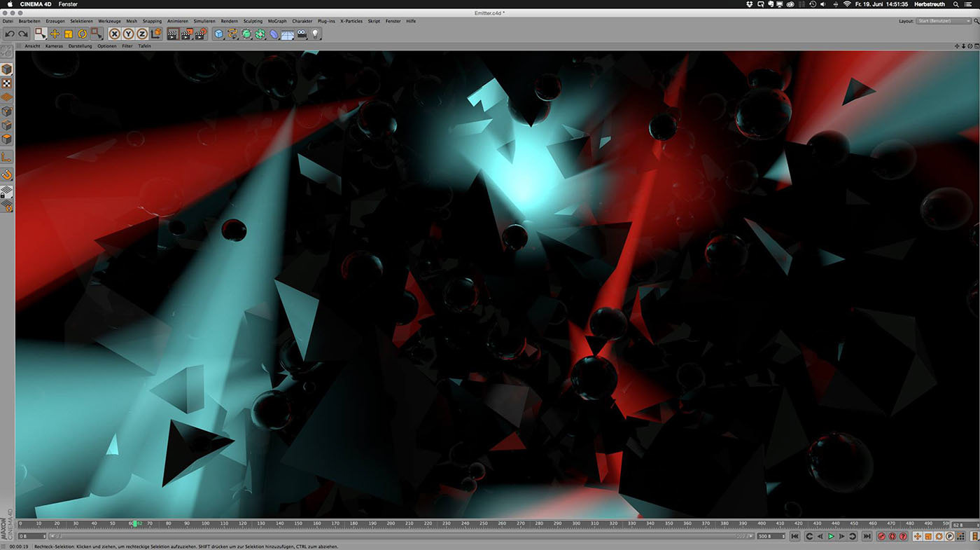Click the red keyframe selection question-mark button
This screenshot has width=980, height=550.
pos(903,536)
